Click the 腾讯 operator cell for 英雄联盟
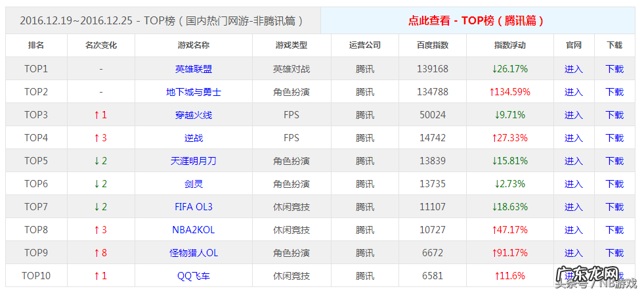The height and width of the screenshot is (293, 644). (365, 69)
